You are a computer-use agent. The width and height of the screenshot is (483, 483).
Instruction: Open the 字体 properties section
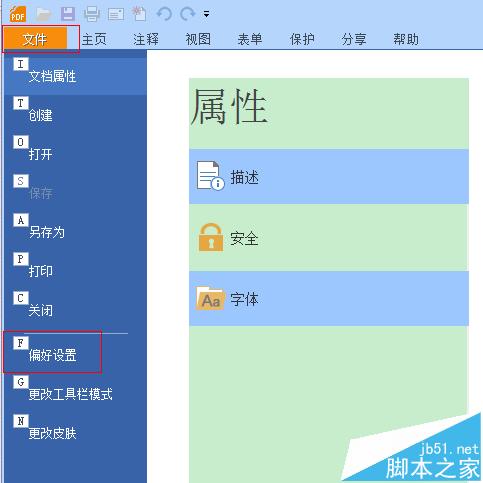click(329, 299)
